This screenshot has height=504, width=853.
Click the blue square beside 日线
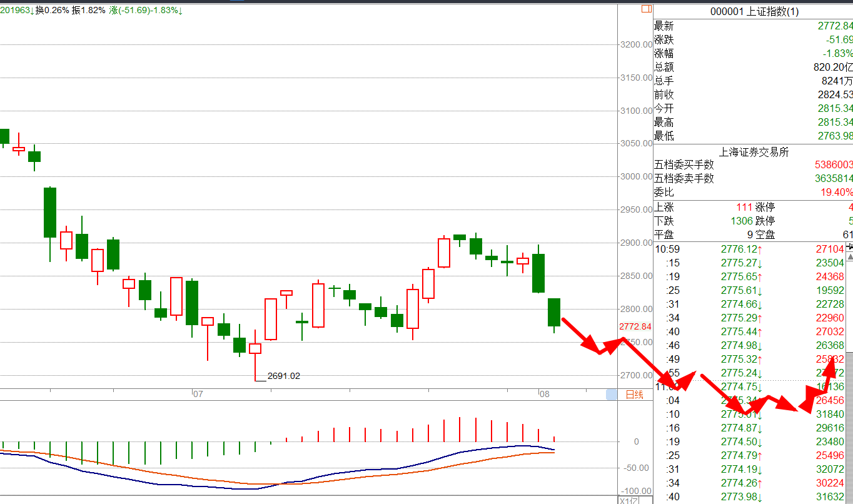tap(612, 395)
